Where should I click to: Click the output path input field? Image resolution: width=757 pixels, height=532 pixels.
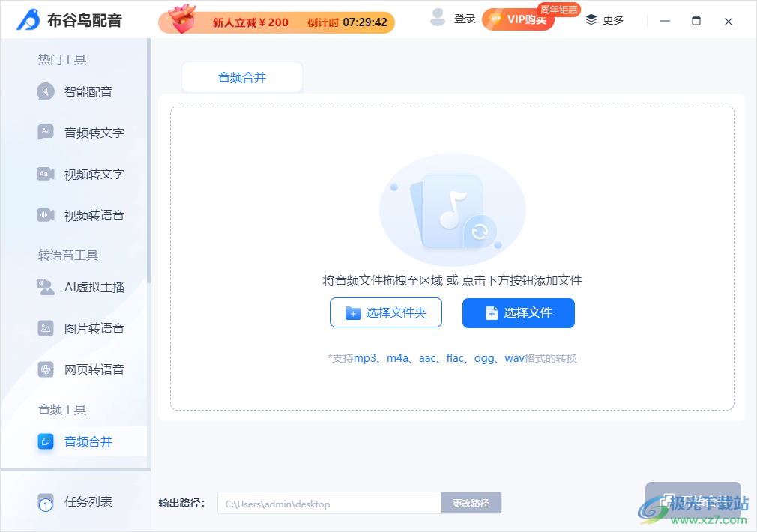(329, 504)
